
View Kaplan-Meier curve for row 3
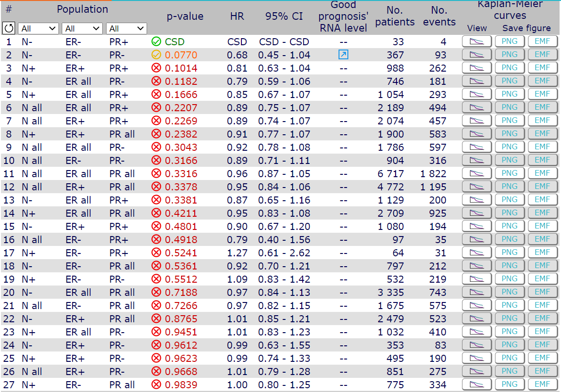pos(477,68)
